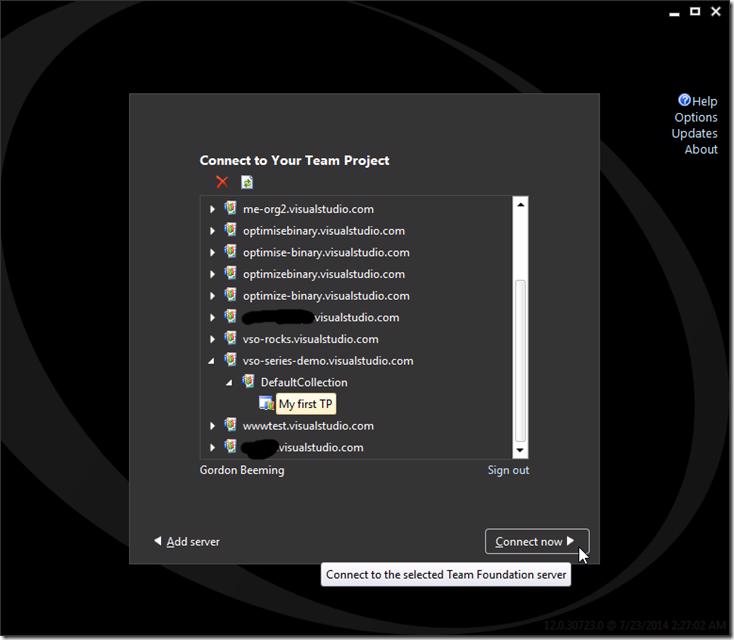Expand the me-org2.visualstudio.com node

point(213,209)
